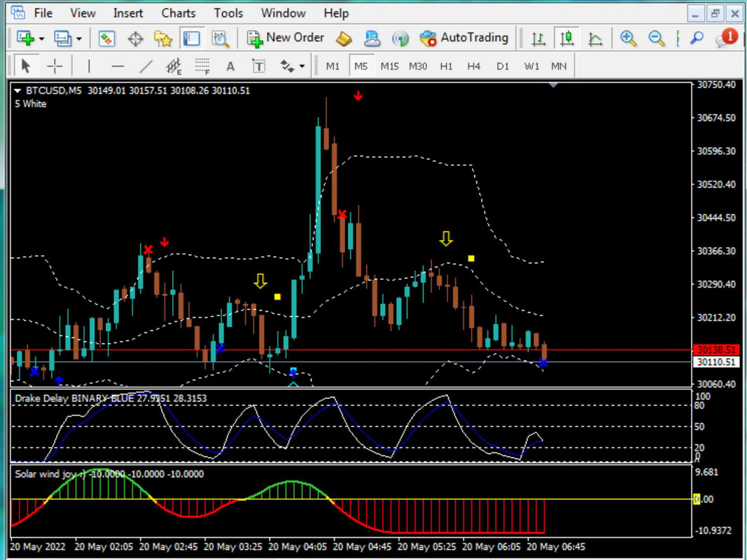The height and width of the screenshot is (560, 747).
Task: Expand the arrows objects dropdown
Action: pyautogui.click(x=302, y=66)
